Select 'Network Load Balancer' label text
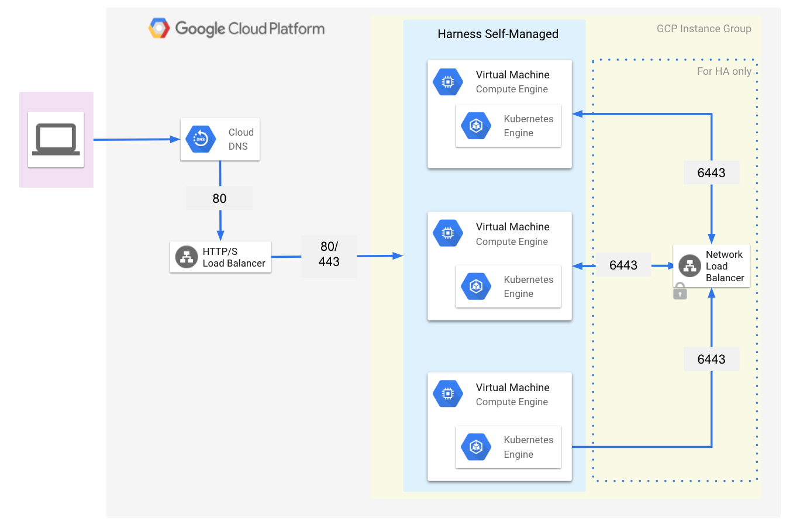 tap(725, 266)
